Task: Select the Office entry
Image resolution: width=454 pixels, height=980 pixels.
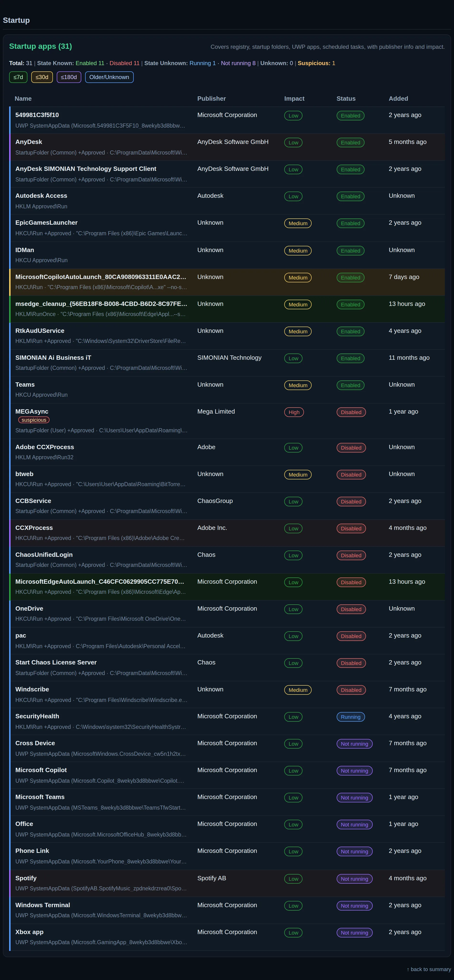Action: tap(24, 824)
